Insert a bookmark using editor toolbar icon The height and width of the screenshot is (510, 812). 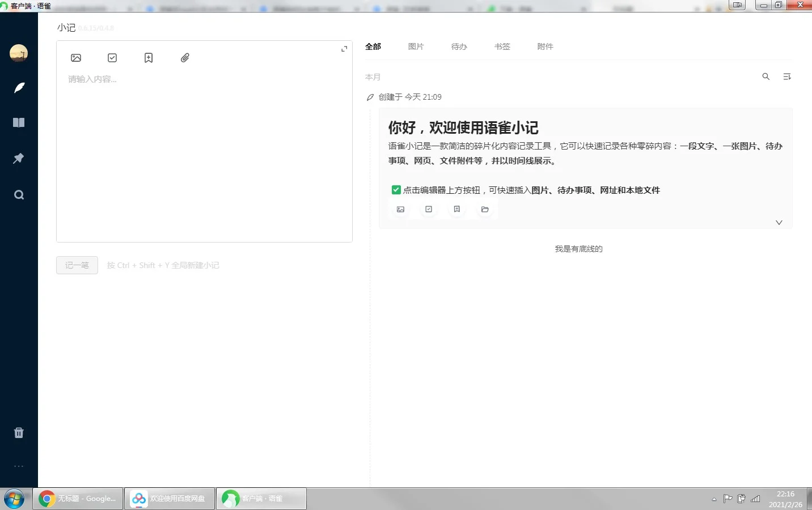coord(149,58)
